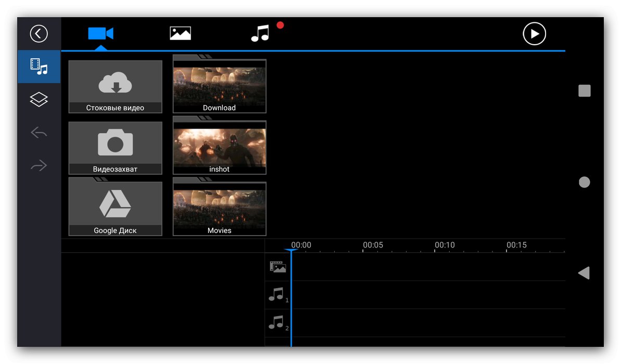Play the project preview
Screen dimensions: 621x364
click(x=534, y=34)
